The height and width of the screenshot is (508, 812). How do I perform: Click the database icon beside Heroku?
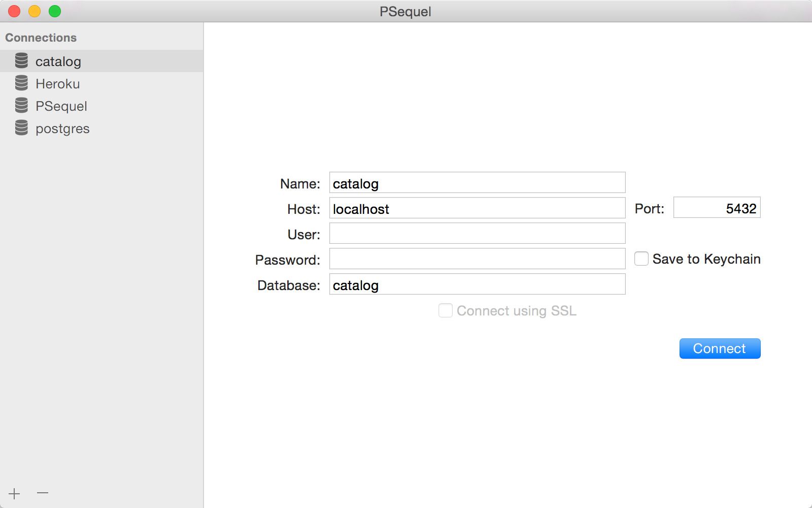tap(21, 83)
